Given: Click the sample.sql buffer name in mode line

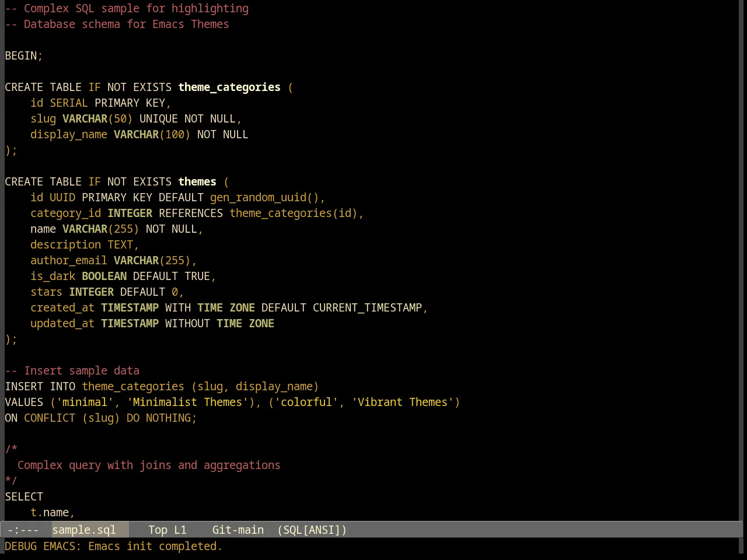Looking at the screenshot, I should [x=84, y=530].
